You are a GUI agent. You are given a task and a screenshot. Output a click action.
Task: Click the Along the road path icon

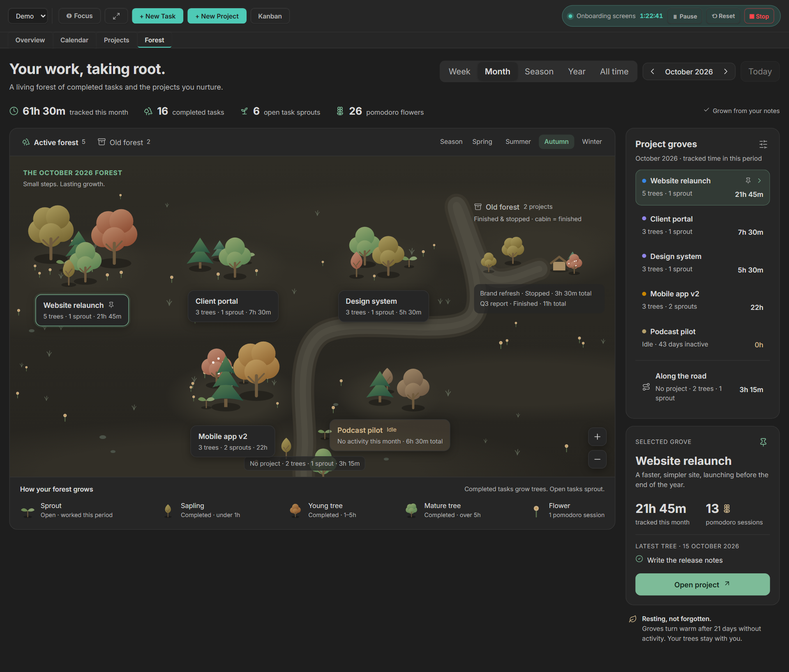646,387
